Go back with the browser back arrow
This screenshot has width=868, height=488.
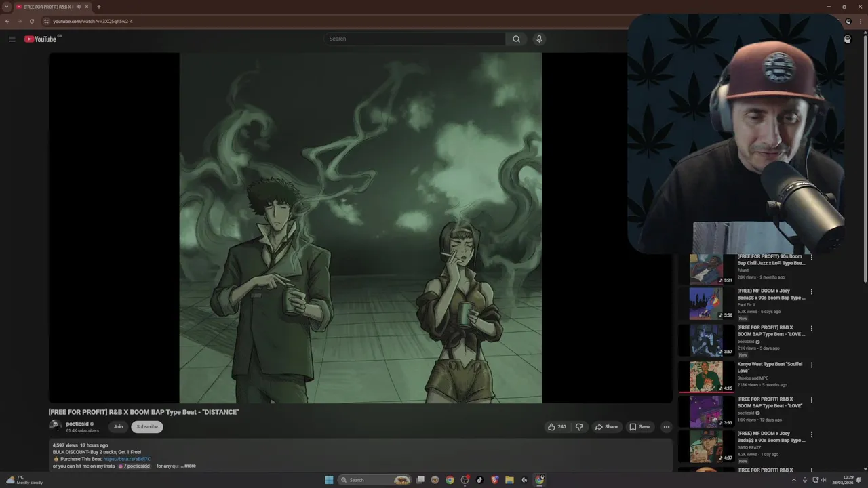tap(7, 21)
